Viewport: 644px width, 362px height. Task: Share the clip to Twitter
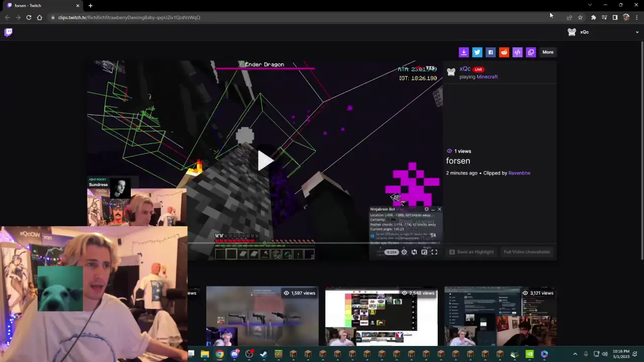477,52
